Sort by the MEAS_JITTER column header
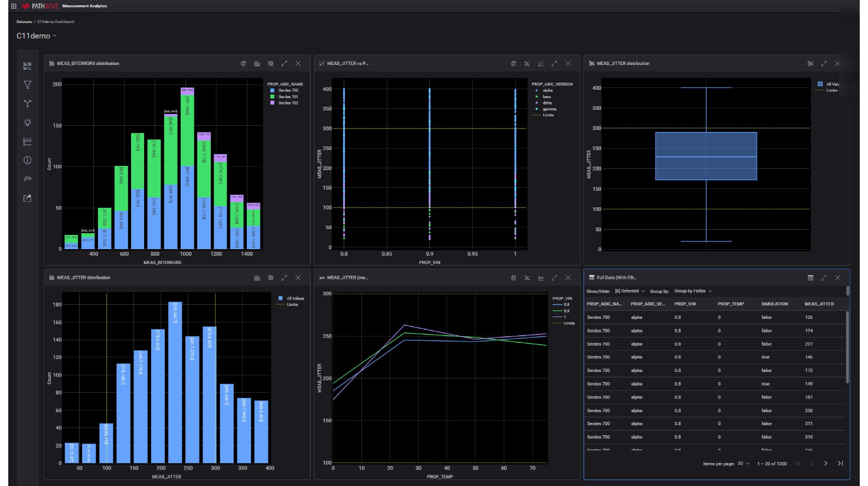The height and width of the screenshot is (486, 868). click(x=819, y=304)
